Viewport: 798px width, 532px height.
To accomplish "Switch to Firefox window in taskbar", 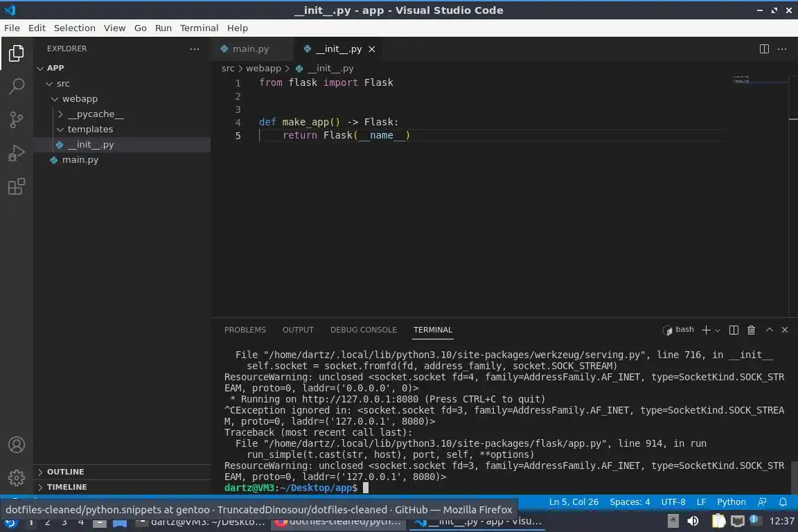I will coord(338,522).
